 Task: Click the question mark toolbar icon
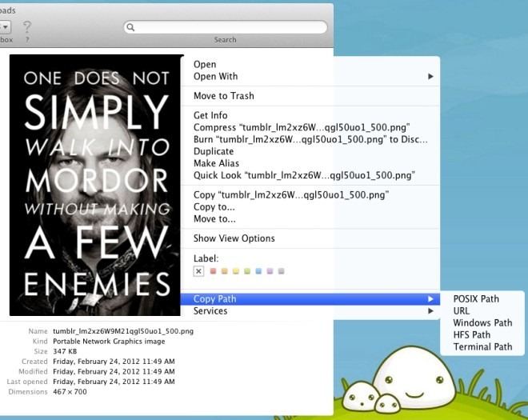point(27,27)
